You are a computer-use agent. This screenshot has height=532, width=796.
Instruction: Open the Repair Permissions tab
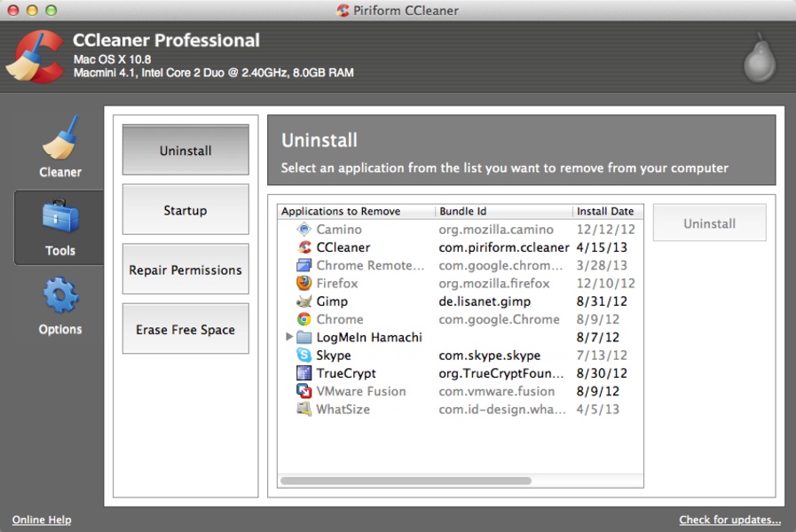185,270
